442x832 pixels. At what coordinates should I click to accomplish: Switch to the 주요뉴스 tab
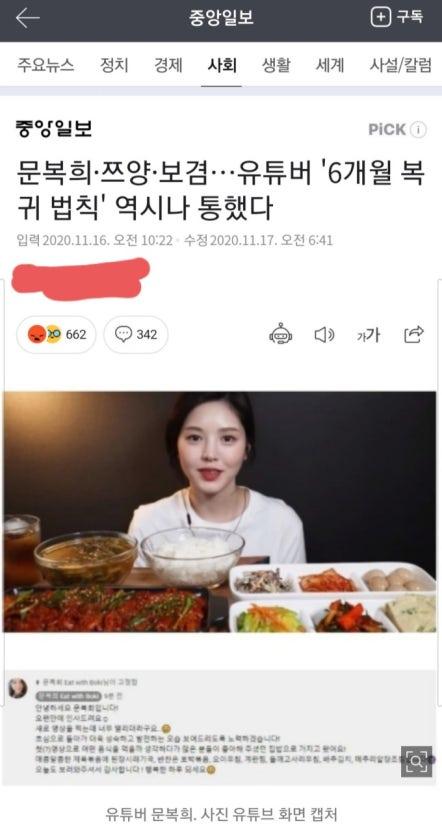pos(46,65)
